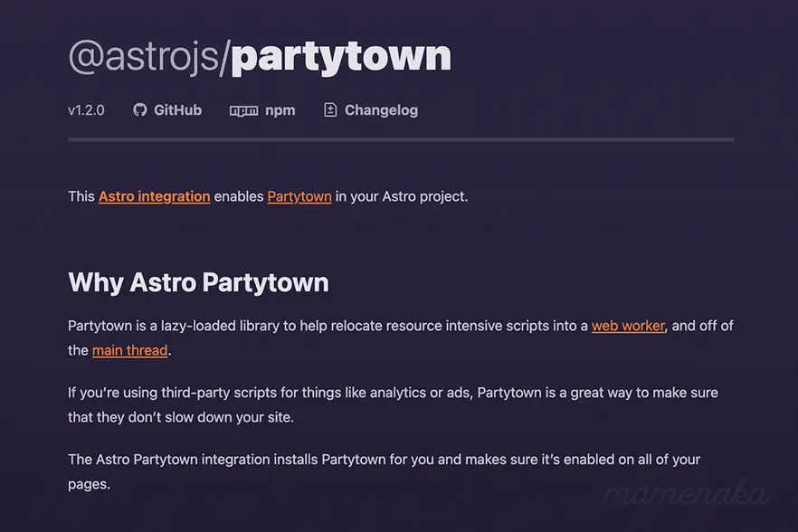Click the Partytown link in the intro sentence
This screenshot has width=798, height=532.
299,196
